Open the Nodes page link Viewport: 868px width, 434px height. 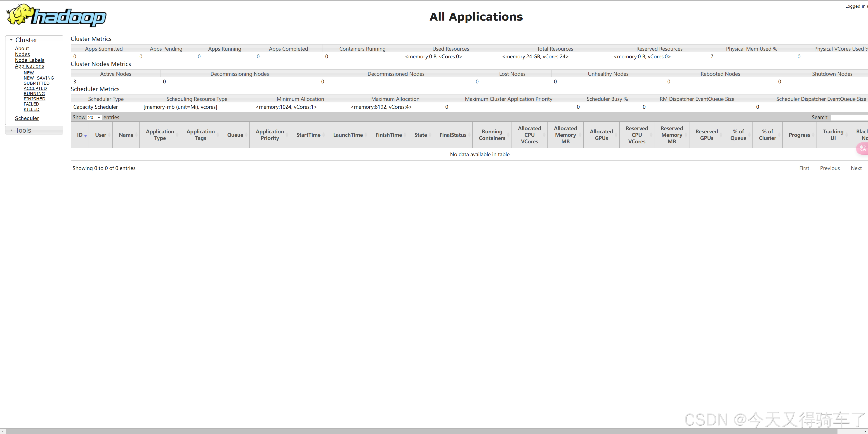pyautogui.click(x=22, y=54)
